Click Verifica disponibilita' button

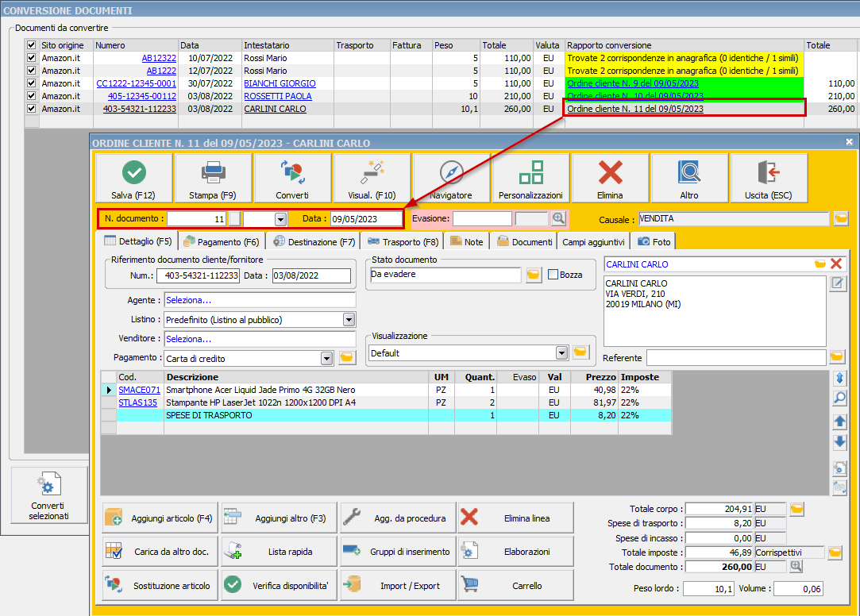[280, 585]
